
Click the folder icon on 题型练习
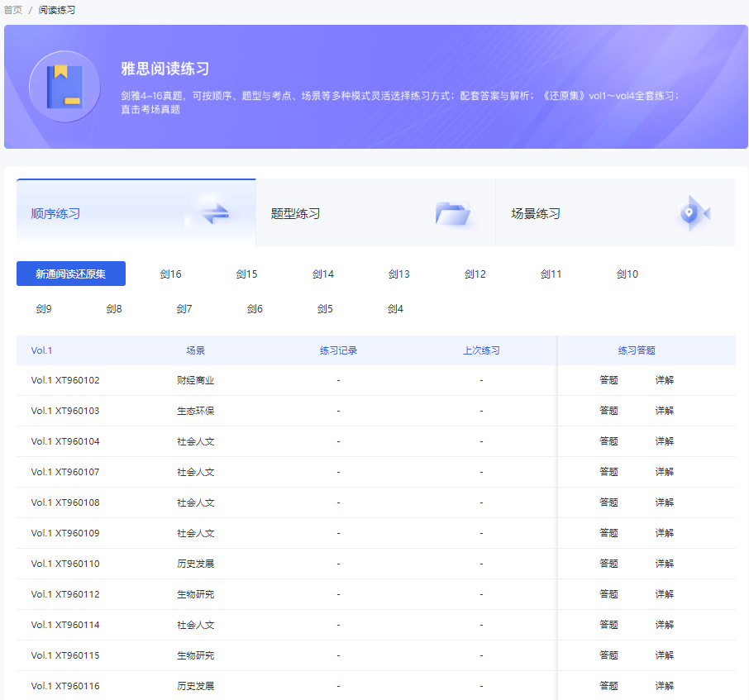453,213
